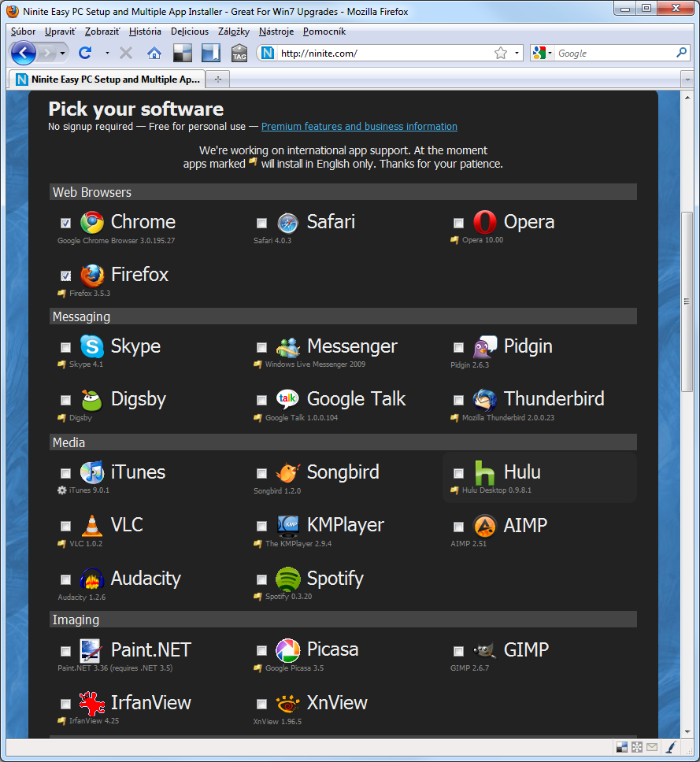This screenshot has height=762, width=700.
Task: Click the iTunes disc icon
Action: click(92, 472)
